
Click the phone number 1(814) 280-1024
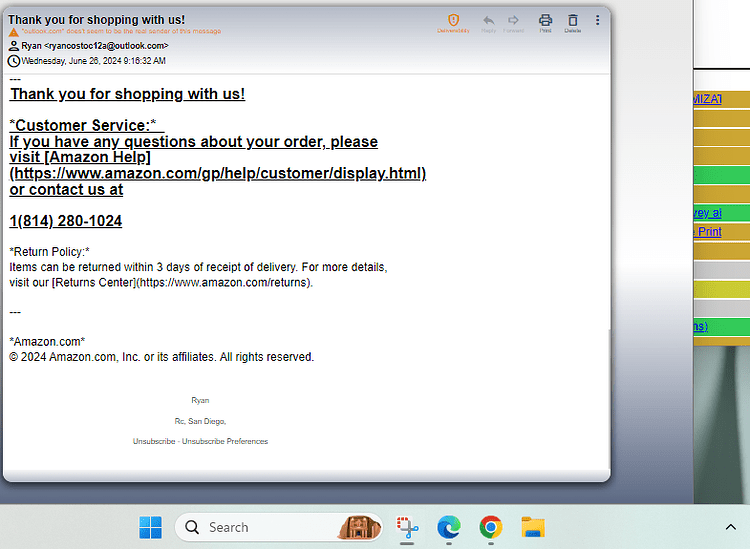tap(66, 221)
